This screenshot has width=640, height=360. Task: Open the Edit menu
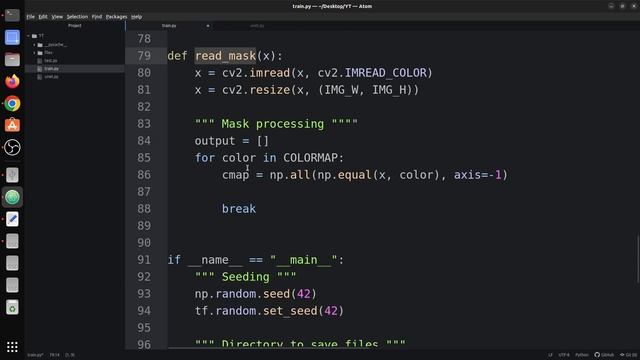click(x=43, y=17)
